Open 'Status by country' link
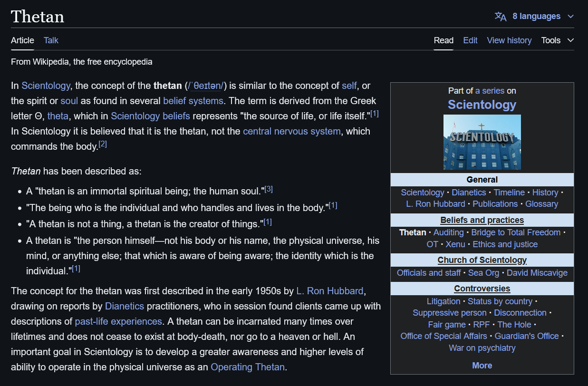The width and height of the screenshot is (588, 386). pos(500,301)
